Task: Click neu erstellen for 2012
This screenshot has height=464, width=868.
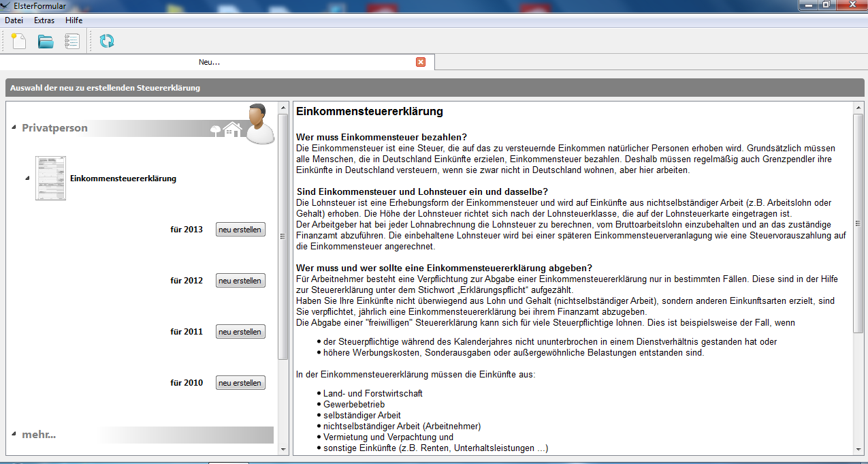Action: tap(240, 281)
